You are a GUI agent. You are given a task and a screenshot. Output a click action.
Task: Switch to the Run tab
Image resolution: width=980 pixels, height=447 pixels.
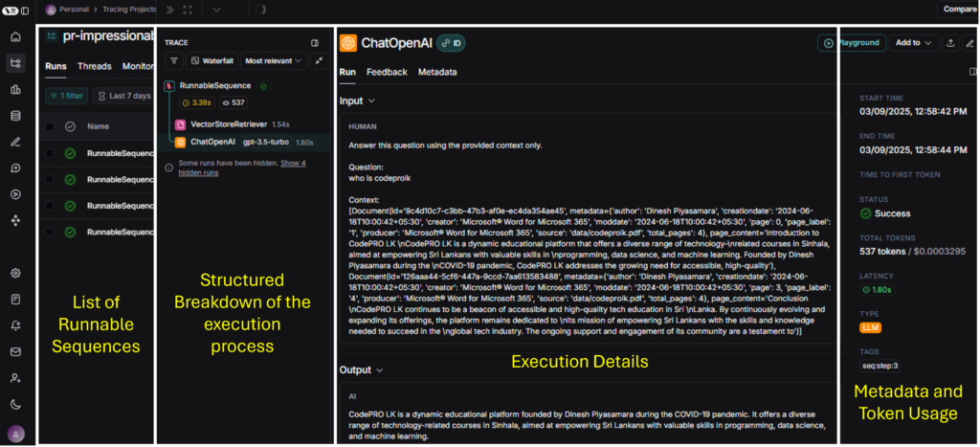tap(347, 72)
